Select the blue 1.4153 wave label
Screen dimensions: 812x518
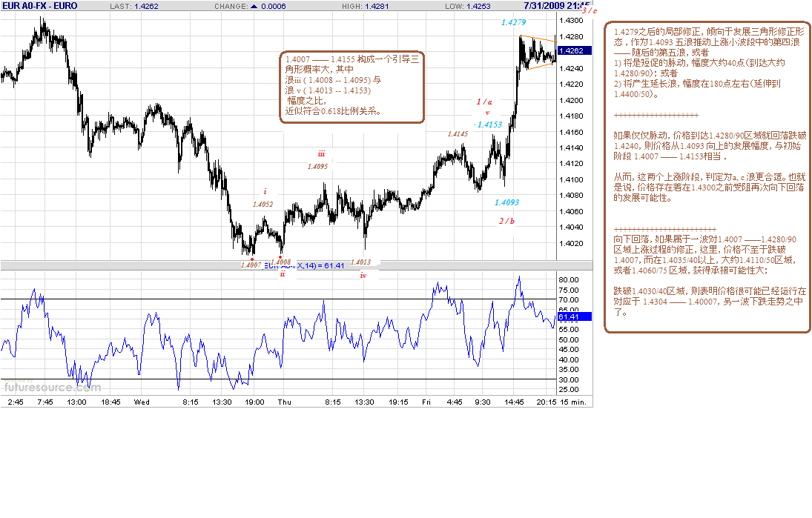490,124
